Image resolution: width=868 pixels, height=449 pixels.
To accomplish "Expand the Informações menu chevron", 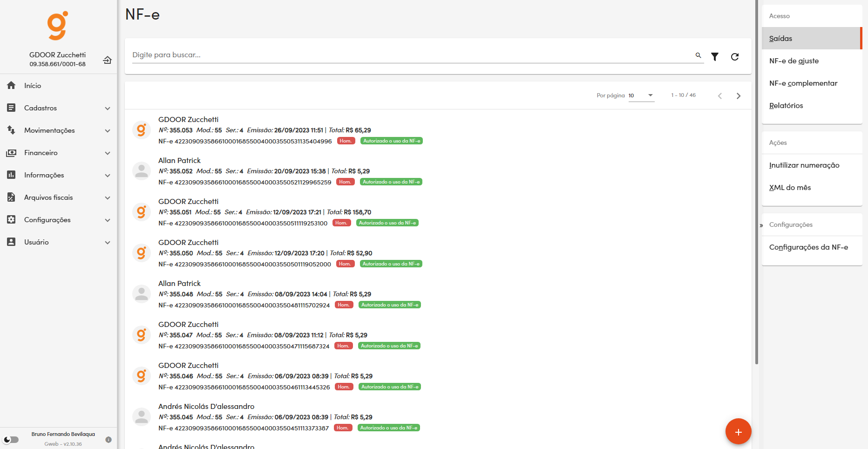I will coord(108,175).
